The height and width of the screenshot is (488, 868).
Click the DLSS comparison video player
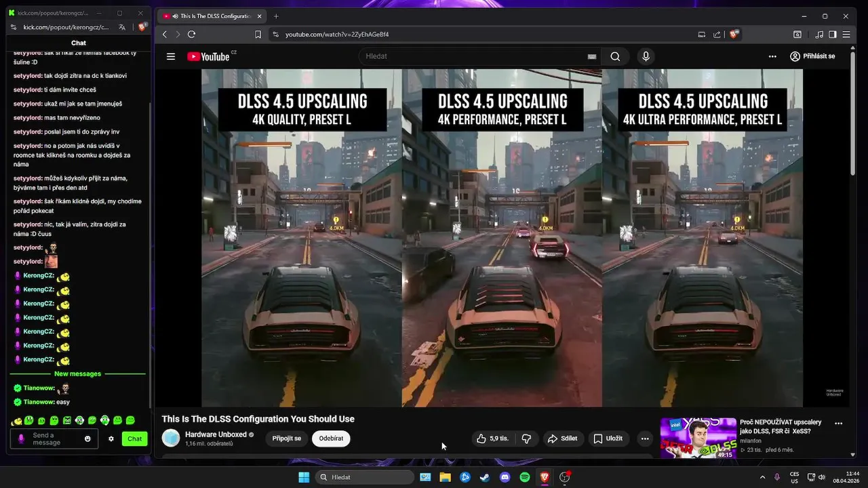[502, 237]
